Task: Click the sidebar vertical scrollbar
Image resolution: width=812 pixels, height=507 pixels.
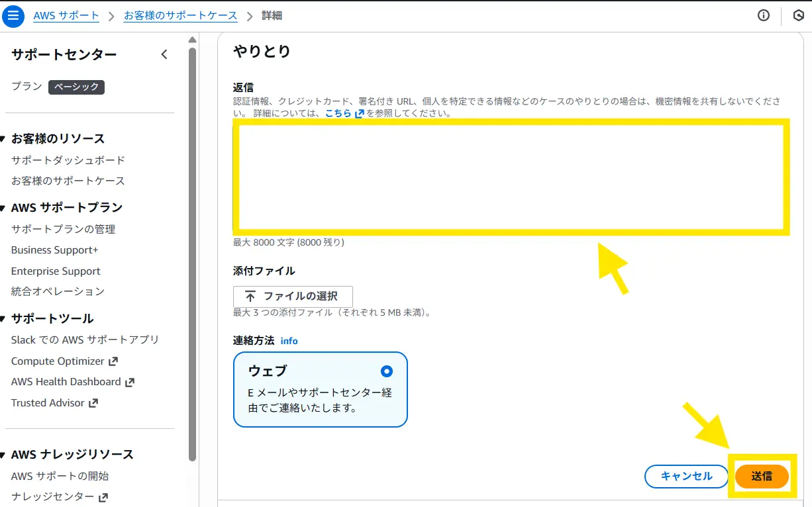Action: pyautogui.click(x=192, y=252)
